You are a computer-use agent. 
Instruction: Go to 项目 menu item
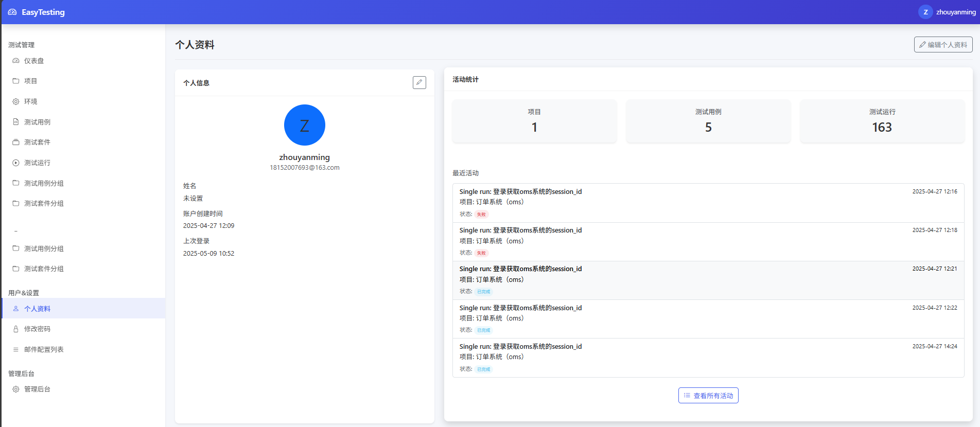83,81
